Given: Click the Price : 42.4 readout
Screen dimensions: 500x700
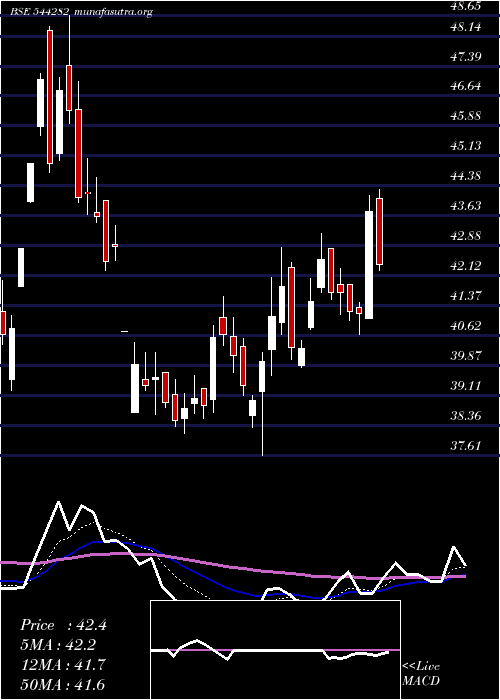Looking at the screenshot, I should click(x=63, y=625).
